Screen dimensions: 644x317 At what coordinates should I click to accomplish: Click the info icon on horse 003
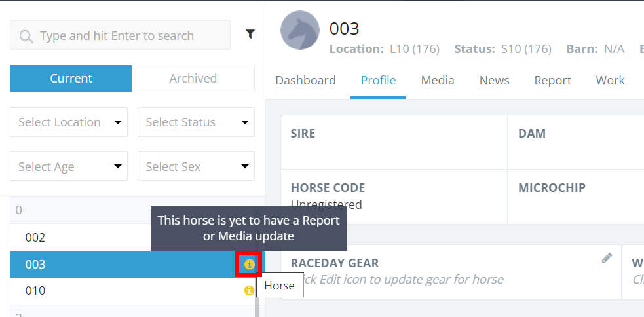tap(249, 265)
